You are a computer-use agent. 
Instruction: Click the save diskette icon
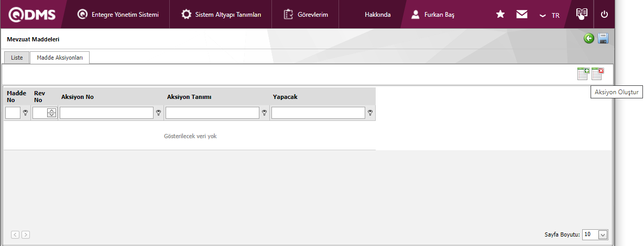(603, 38)
